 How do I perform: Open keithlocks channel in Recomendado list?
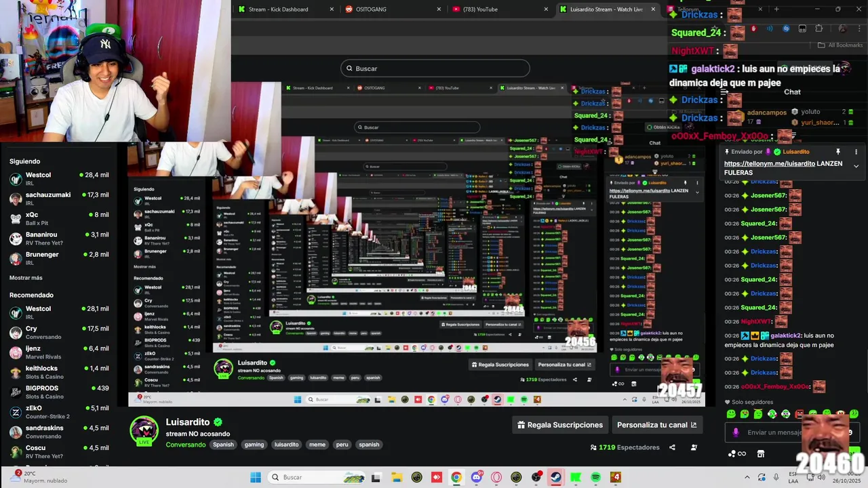(x=59, y=372)
